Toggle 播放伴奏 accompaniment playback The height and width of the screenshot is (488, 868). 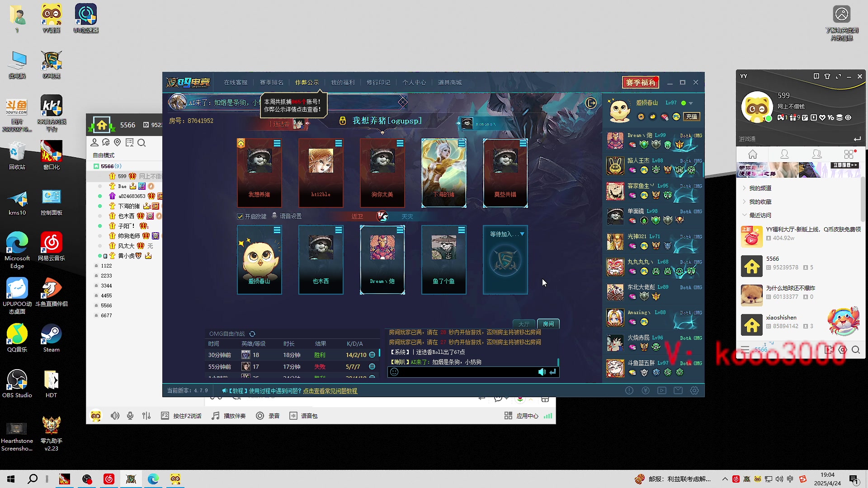coord(229,416)
